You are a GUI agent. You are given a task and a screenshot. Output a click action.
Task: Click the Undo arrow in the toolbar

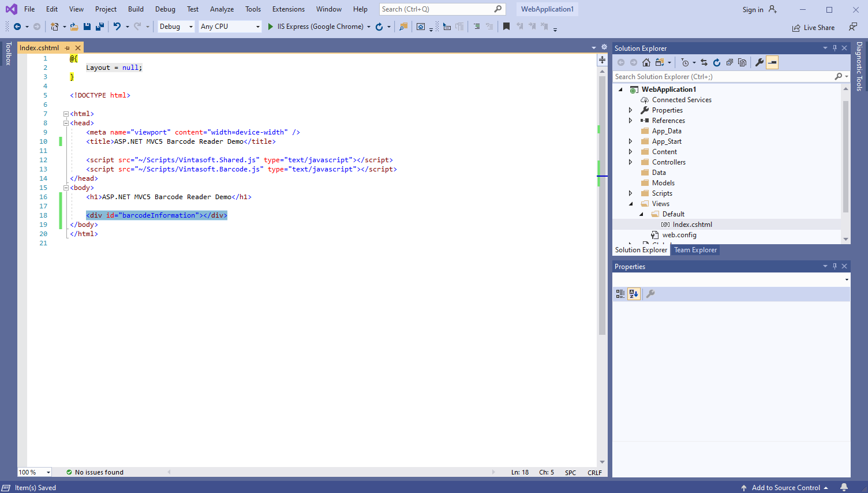[117, 27]
